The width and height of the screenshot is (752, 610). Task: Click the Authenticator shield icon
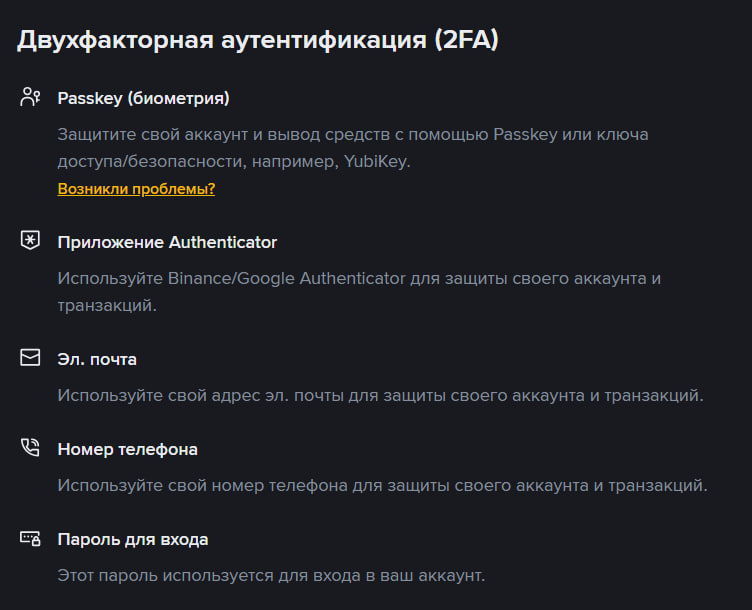coord(30,242)
